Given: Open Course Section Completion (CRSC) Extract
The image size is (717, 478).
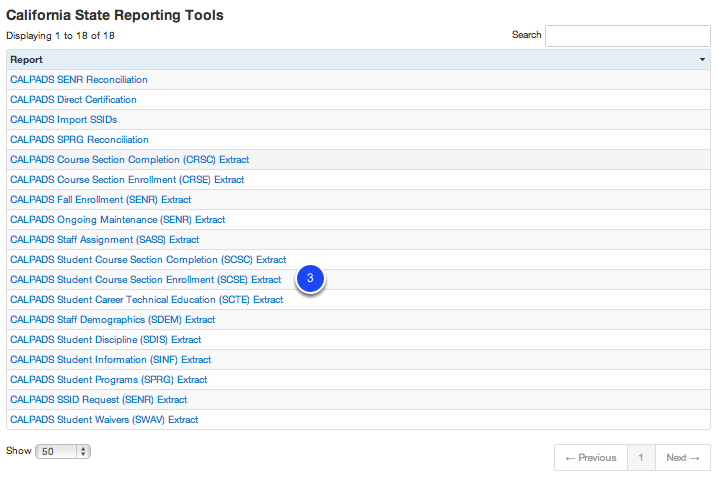Looking at the screenshot, I should click(x=129, y=160).
